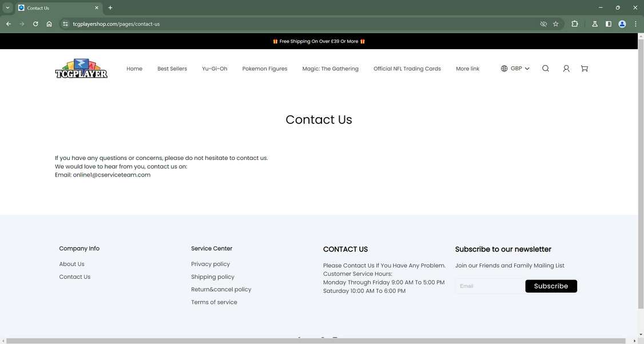Open More link navigation menu
The image size is (644, 344).
(x=467, y=69)
